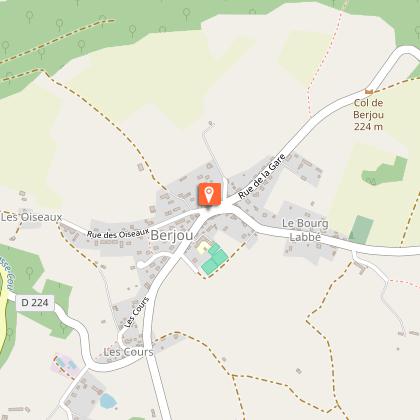Click the blue pond near bottom
The height and width of the screenshot is (420, 420).
click(x=108, y=401)
